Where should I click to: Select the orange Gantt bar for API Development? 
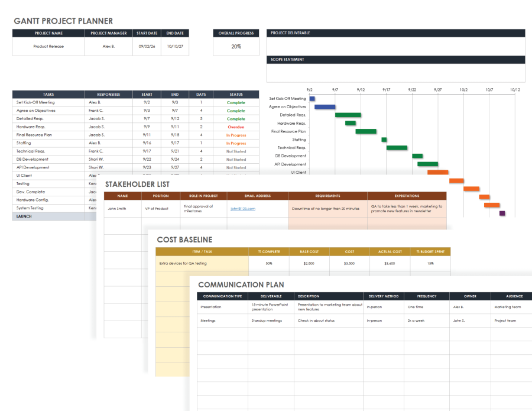(428, 164)
